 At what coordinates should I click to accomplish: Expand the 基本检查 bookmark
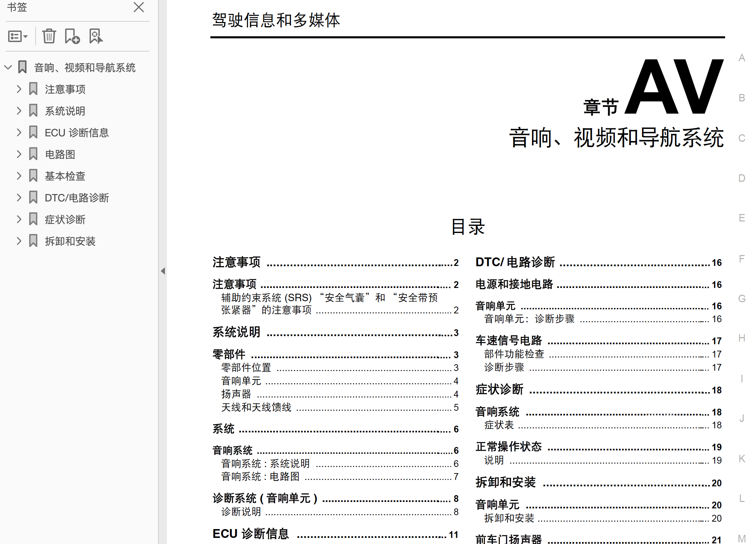click(x=19, y=176)
